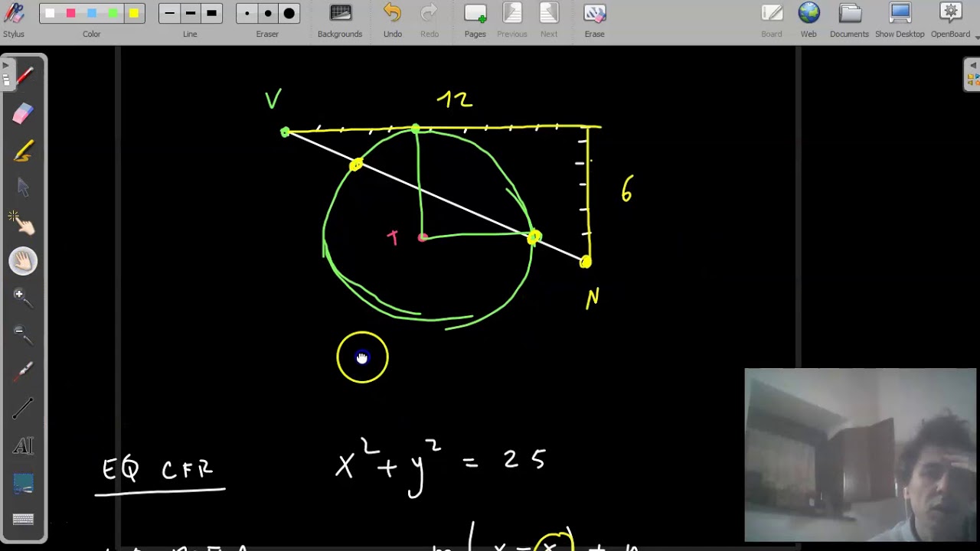
Task: Select the pink Eraser tool in left palette
Action: 23,113
